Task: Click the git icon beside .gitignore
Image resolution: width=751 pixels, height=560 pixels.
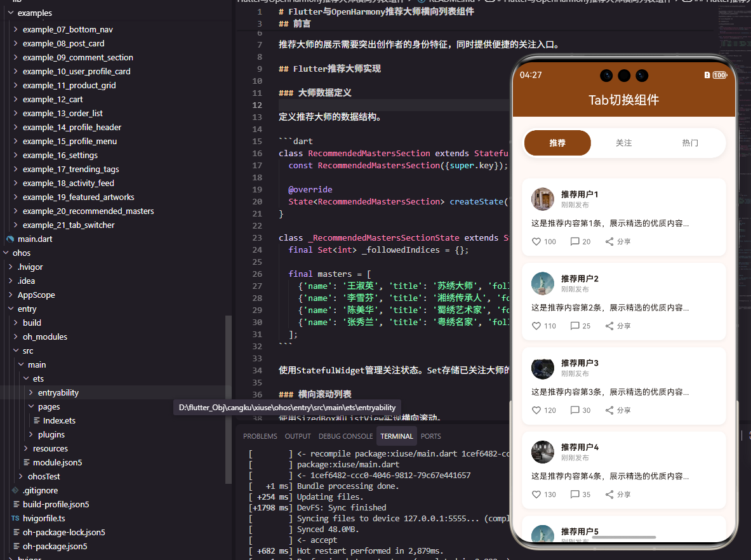Action: click(x=15, y=491)
